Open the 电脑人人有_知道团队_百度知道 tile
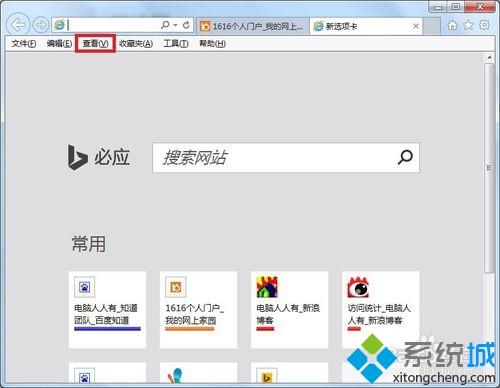 pos(107,310)
